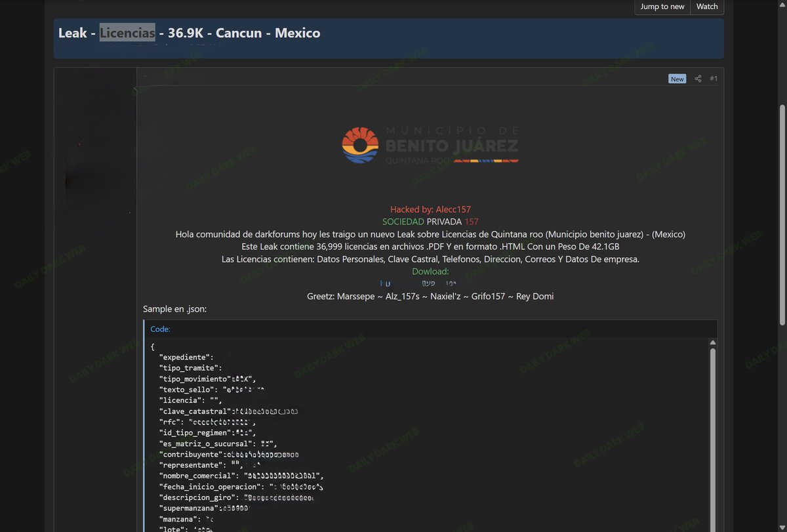The image size is (787, 532).
Task: Click the "expediente" key in the JSON
Action: click(186, 358)
